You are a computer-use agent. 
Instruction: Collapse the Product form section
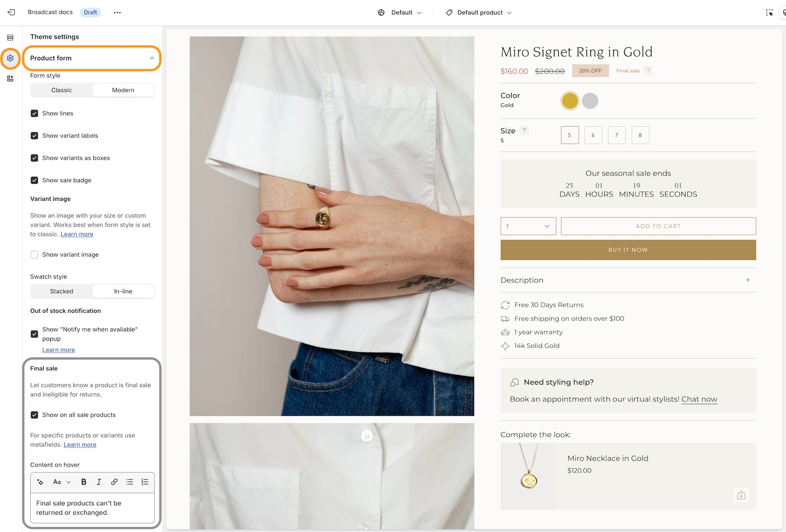point(152,58)
